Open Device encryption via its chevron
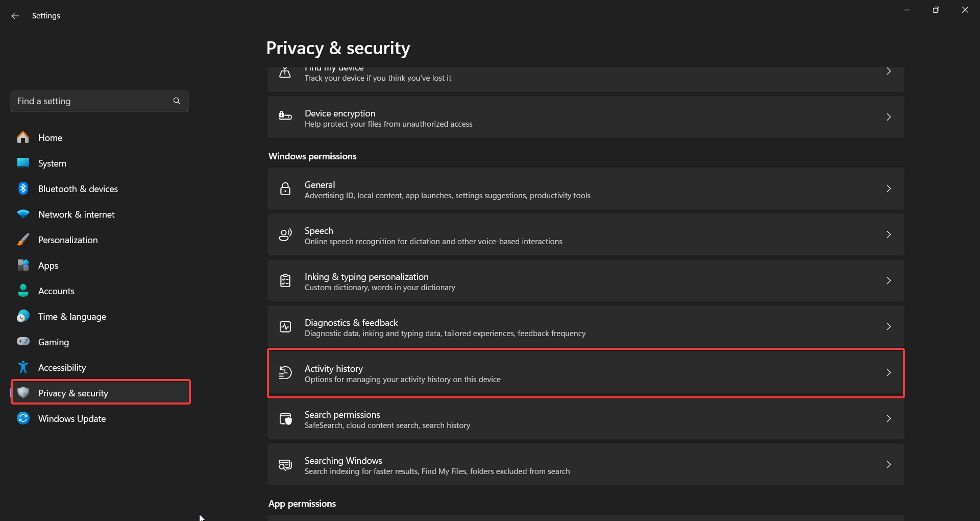This screenshot has height=521, width=980. 889,117
